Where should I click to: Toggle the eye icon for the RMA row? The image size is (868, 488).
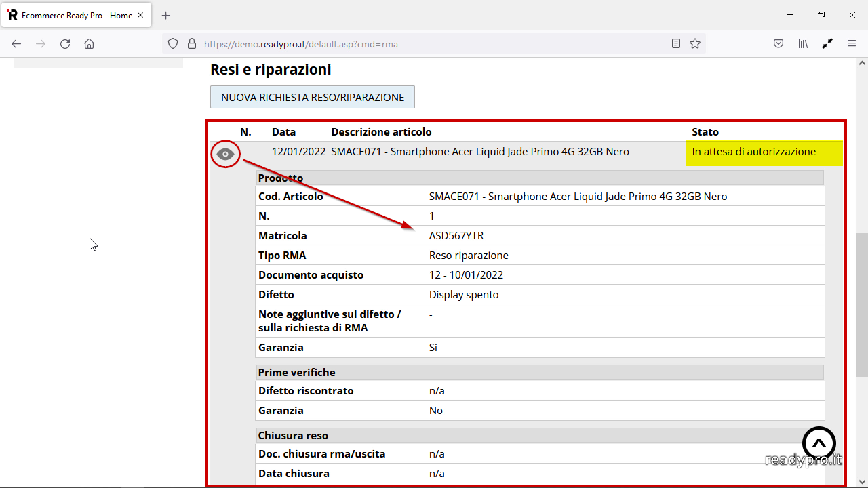point(225,155)
